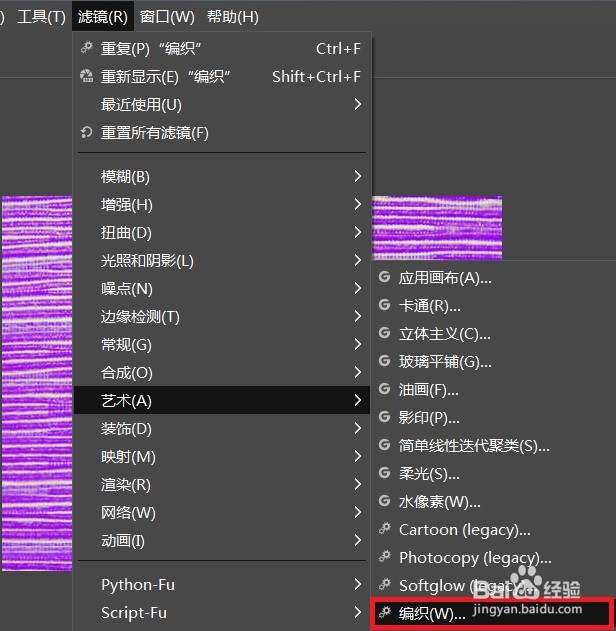Click GEGL icon beside 油画(F)

[385, 389]
